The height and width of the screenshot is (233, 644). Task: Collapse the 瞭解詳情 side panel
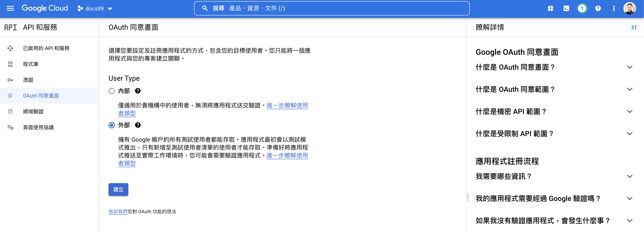(x=634, y=27)
